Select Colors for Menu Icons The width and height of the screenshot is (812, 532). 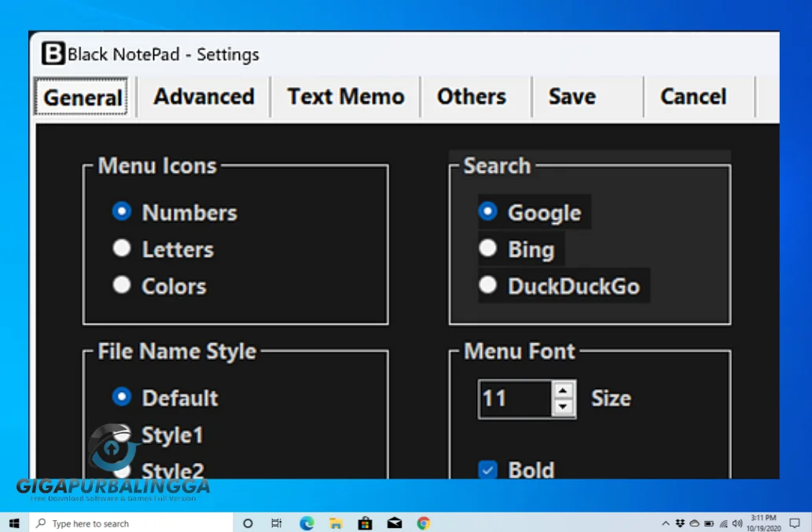tap(160, 286)
